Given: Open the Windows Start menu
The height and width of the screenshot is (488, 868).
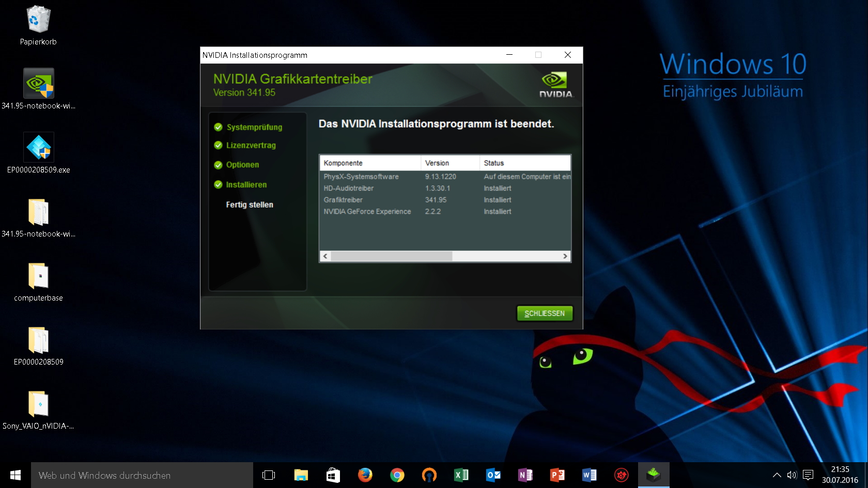Looking at the screenshot, I should pyautogui.click(x=16, y=475).
